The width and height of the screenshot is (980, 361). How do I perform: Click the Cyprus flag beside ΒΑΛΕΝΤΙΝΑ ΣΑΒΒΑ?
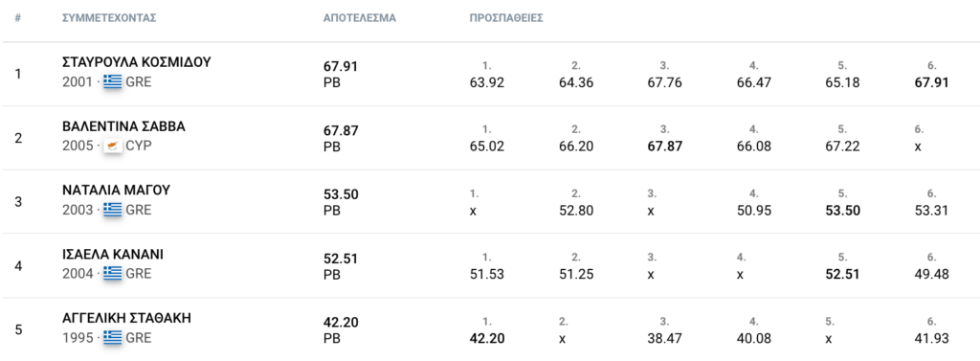[x=113, y=146]
